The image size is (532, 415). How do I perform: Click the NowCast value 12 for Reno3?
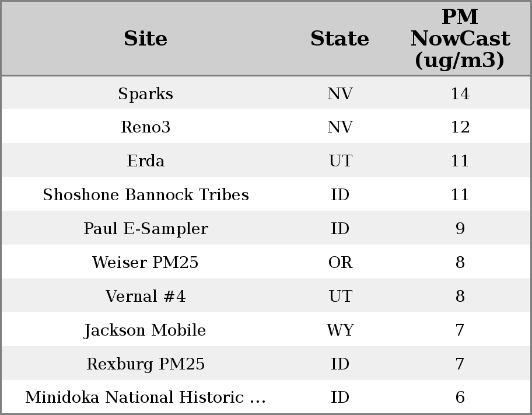point(460,127)
